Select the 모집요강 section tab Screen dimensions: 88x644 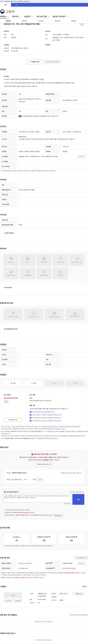pos(8,21)
